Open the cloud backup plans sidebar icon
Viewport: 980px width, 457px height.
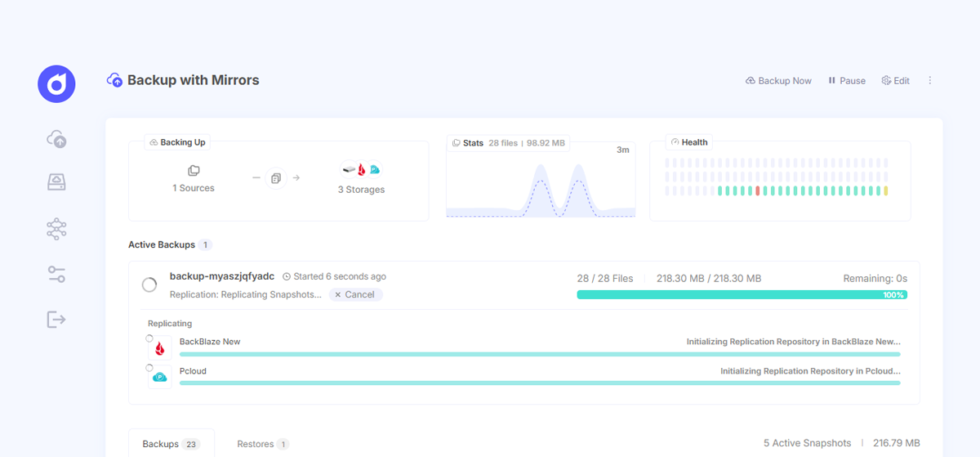pos(56,139)
